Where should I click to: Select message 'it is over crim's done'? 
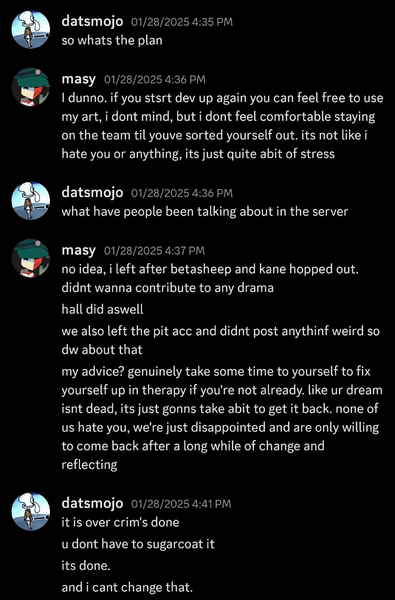[x=120, y=522]
